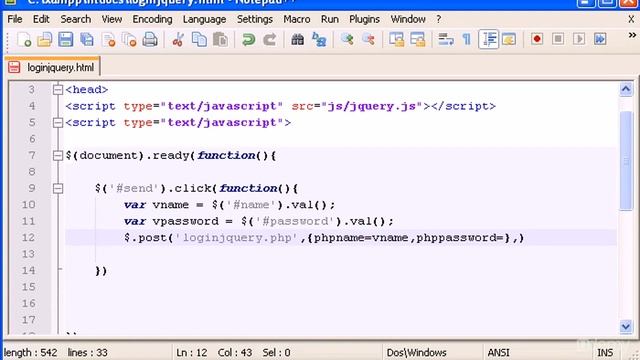Toggle show all characters pilcrow icon
Viewport: 640px width, 360px height.
467,40
